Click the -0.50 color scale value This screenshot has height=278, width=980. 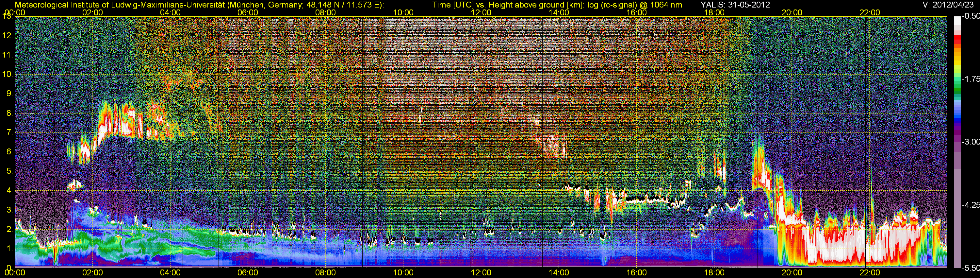tap(971, 16)
